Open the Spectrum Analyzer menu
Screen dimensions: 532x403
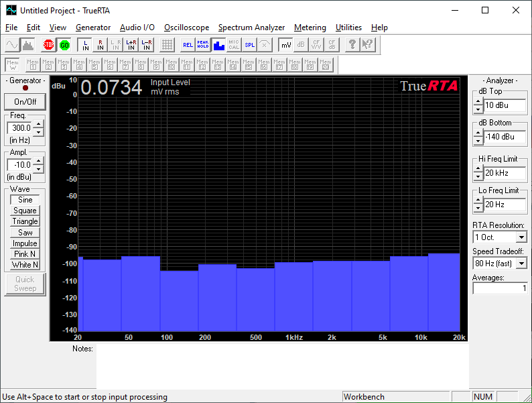251,27
